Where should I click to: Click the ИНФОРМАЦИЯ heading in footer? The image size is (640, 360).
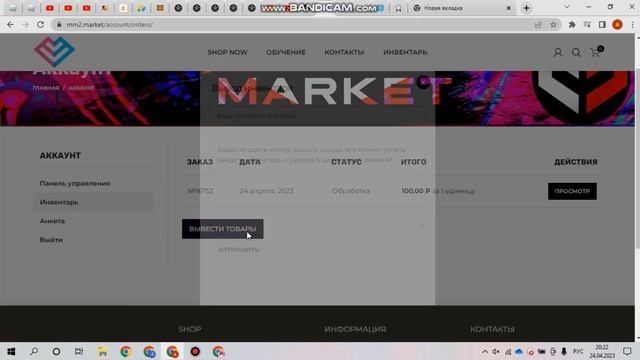[355, 329]
